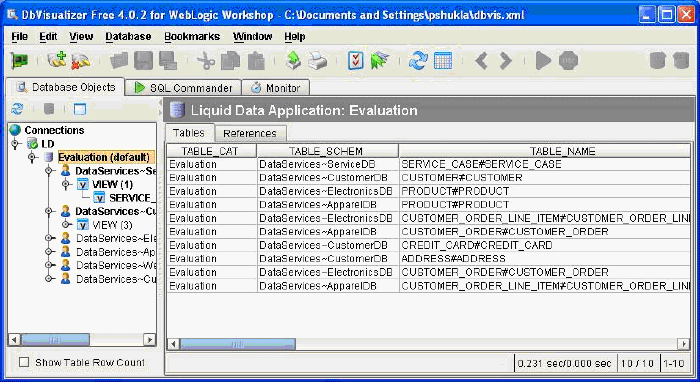This screenshot has height=382, width=700.
Task: Click the green arrows toolbar icon
Action: 379,60
